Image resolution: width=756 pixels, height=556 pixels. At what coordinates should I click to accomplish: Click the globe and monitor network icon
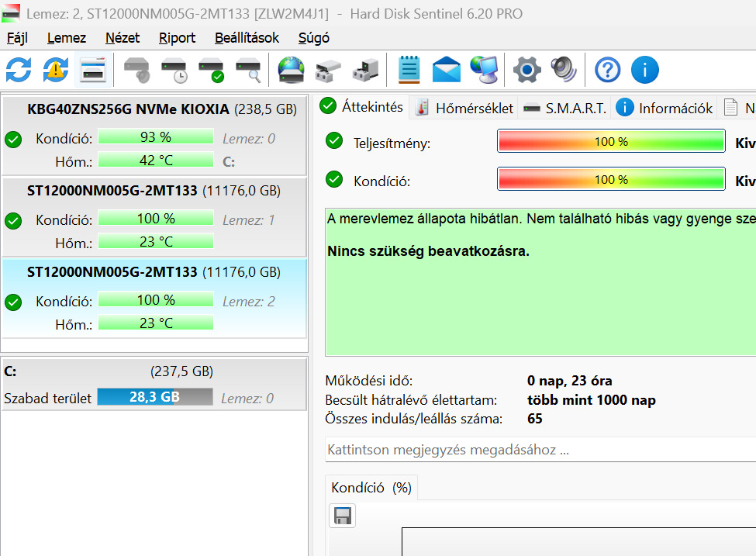pos(484,70)
